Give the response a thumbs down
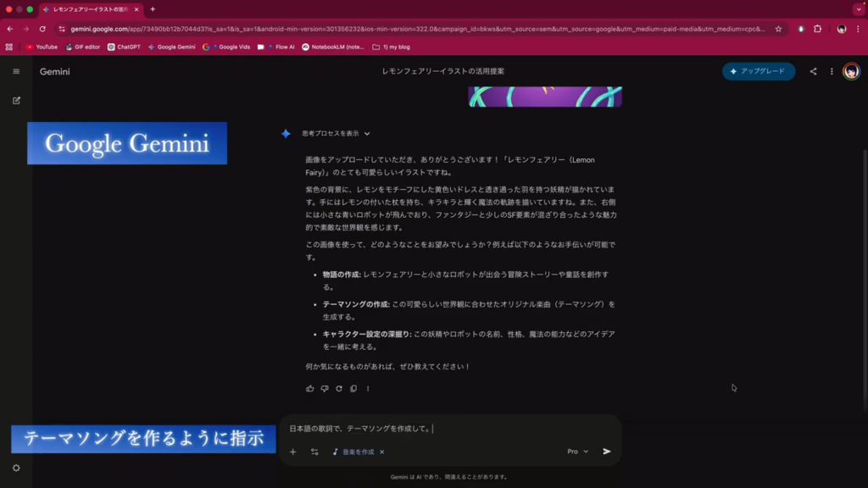Image resolution: width=868 pixels, height=488 pixels. click(x=325, y=389)
